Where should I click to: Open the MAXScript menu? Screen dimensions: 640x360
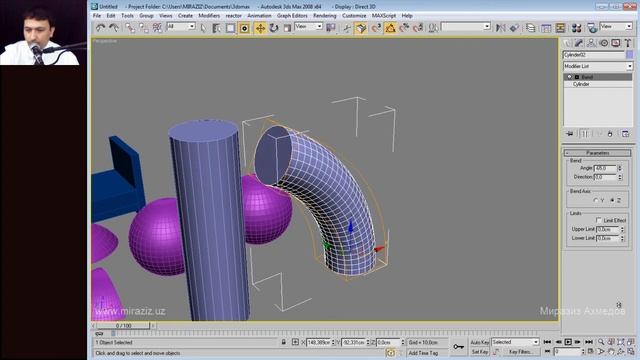coord(384,16)
